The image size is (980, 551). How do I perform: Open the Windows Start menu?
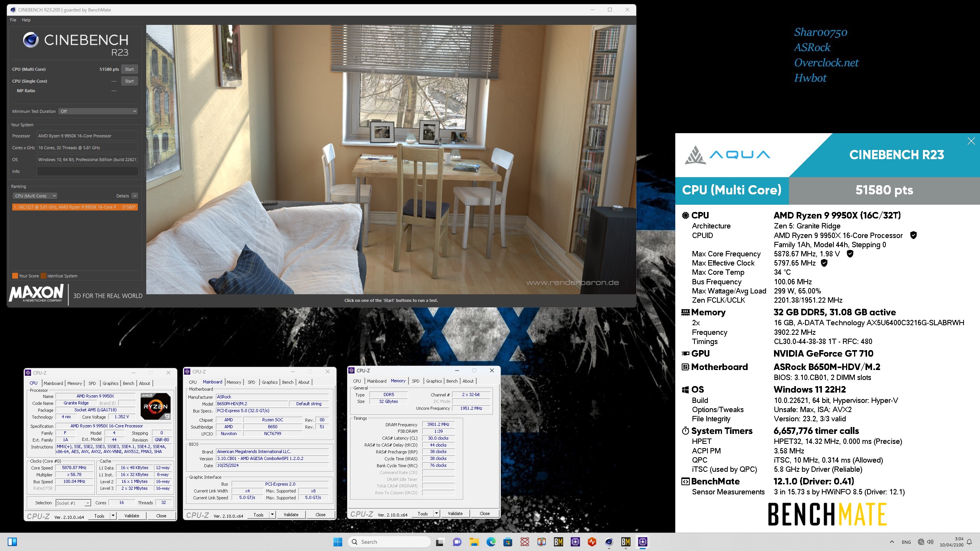pyautogui.click(x=338, y=542)
